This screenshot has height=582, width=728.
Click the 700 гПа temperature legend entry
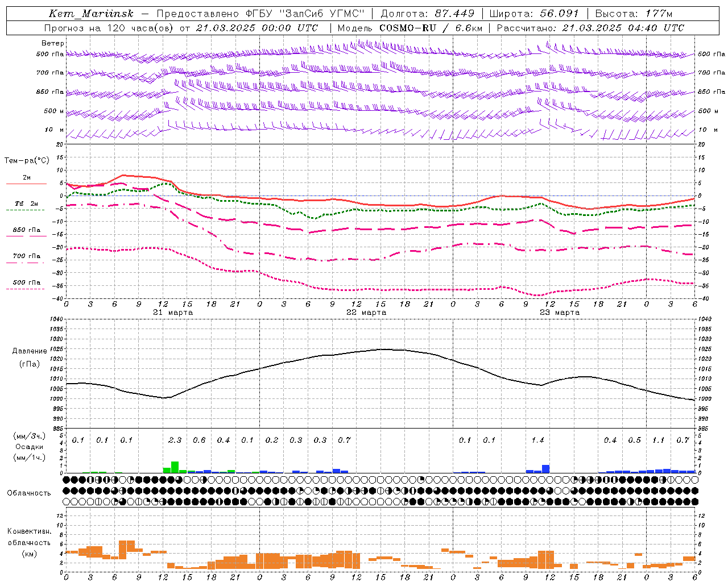coord(26,256)
